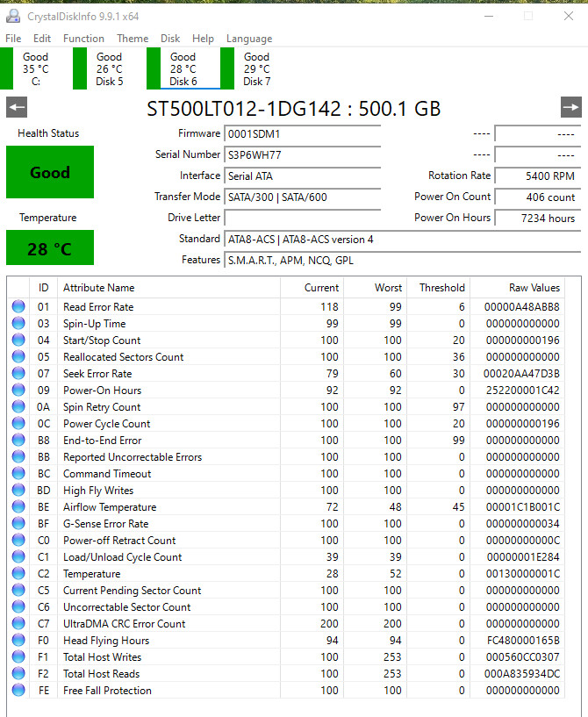The height and width of the screenshot is (717, 588).
Task: Click status orb for Airflow Temperature
Action: pyautogui.click(x=18, y=506)
